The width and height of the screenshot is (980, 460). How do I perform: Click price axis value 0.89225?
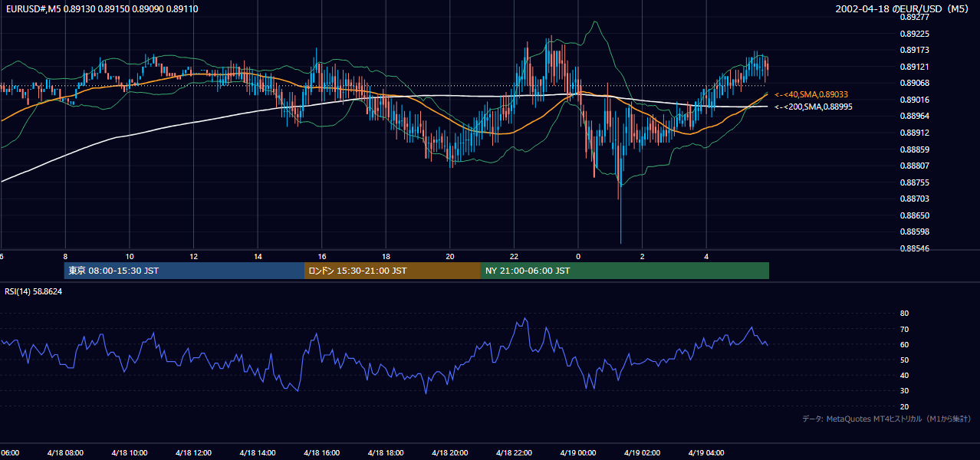pyautogui.click(x=914, y=34)
